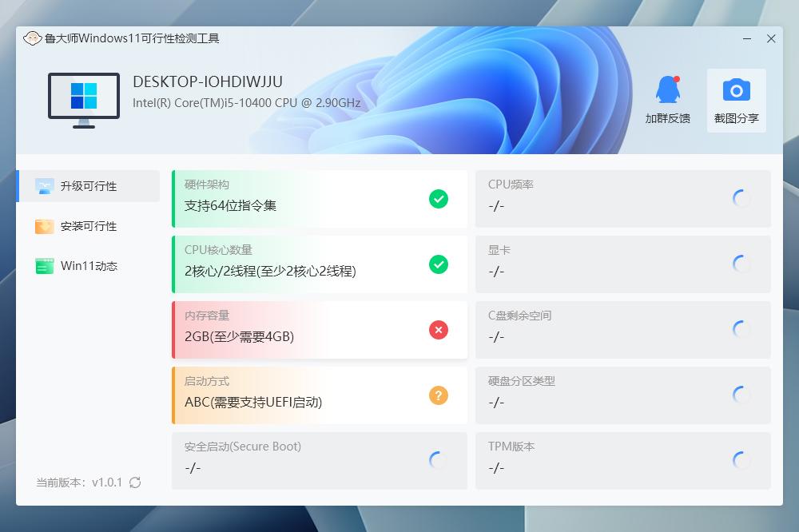Click the Ludashi app logo in title bar
799x532 pixels.
pos(32,38)
